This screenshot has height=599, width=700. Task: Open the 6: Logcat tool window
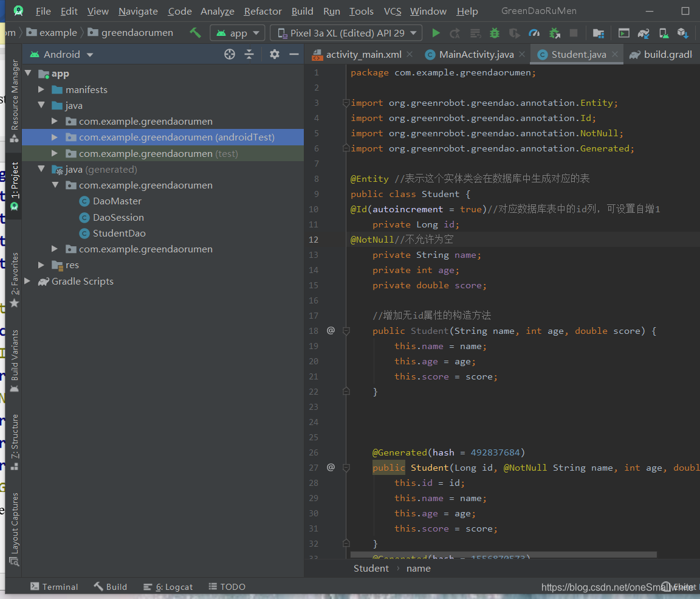168,586
